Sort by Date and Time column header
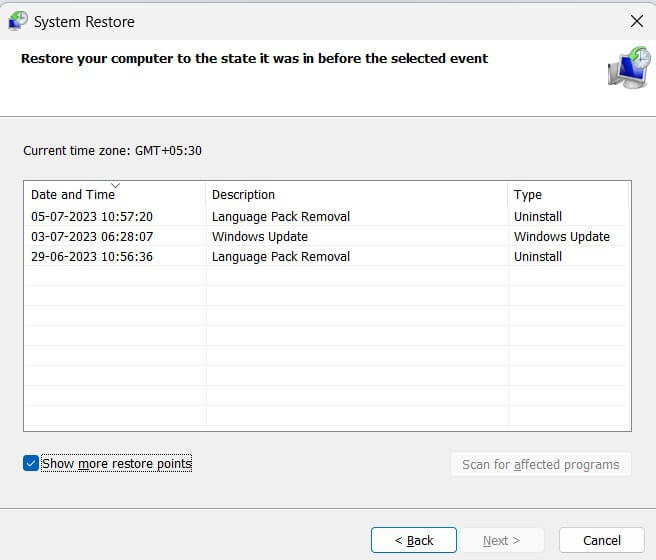The height and width of the screenshot is (560, 656). [x=115, y=194]
